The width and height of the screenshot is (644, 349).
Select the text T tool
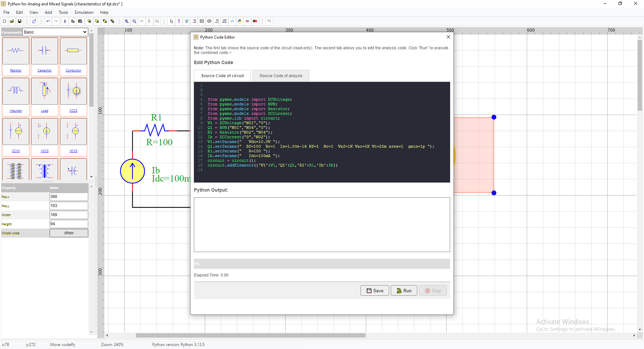[x=179, y=21]
